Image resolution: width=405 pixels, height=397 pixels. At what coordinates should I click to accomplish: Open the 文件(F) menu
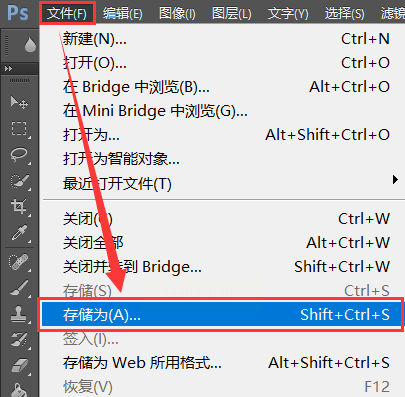click(67, 13)
